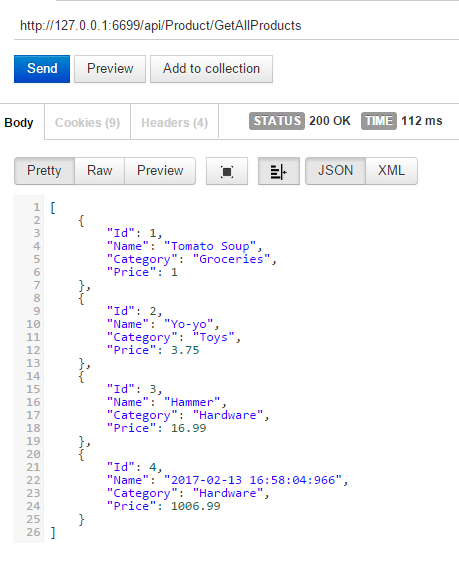Click the "Groceries" category value
This screenshot has width=459, height=565.
tap(231, 259)
